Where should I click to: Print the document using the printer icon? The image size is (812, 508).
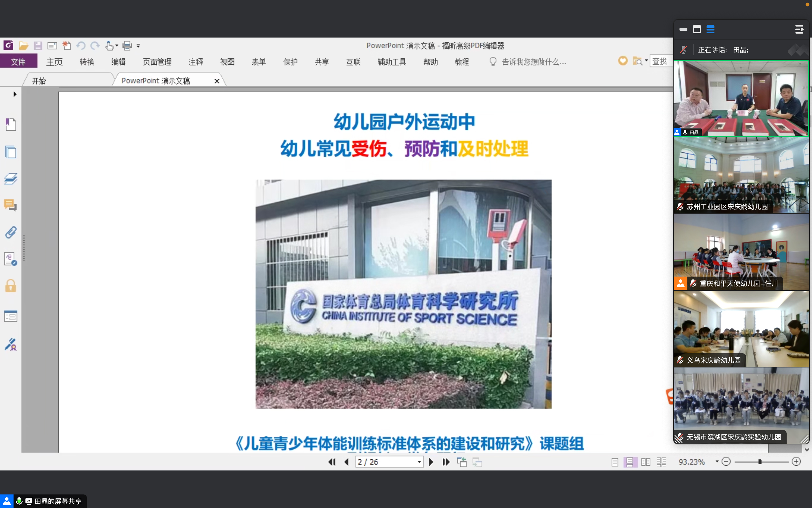click(127, 46)
